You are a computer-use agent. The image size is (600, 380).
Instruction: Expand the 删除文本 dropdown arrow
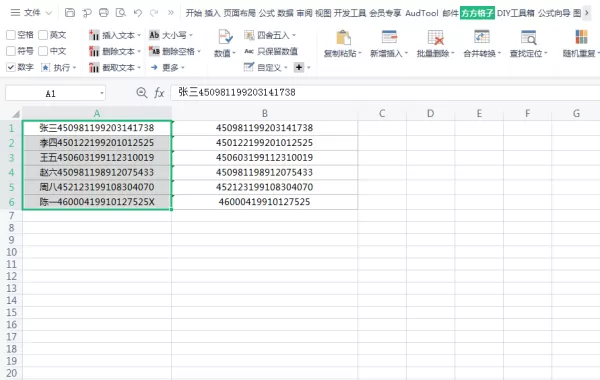click(139, 51)
